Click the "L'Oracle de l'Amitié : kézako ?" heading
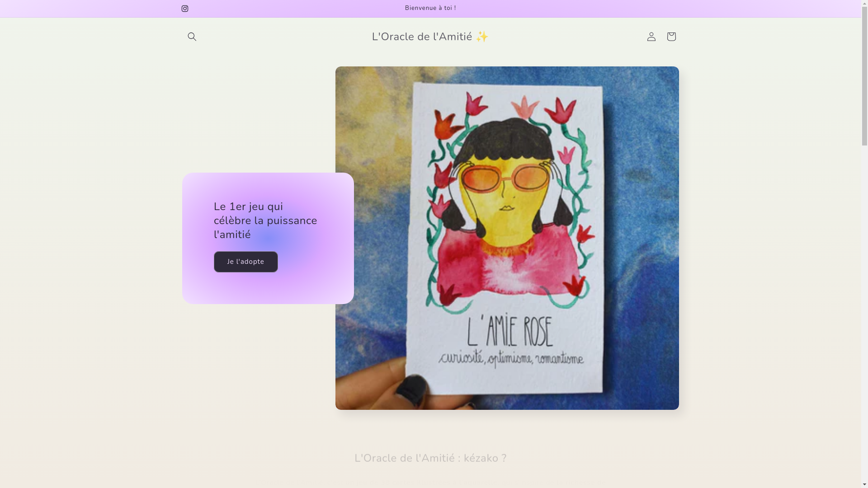 click(430, 458)
